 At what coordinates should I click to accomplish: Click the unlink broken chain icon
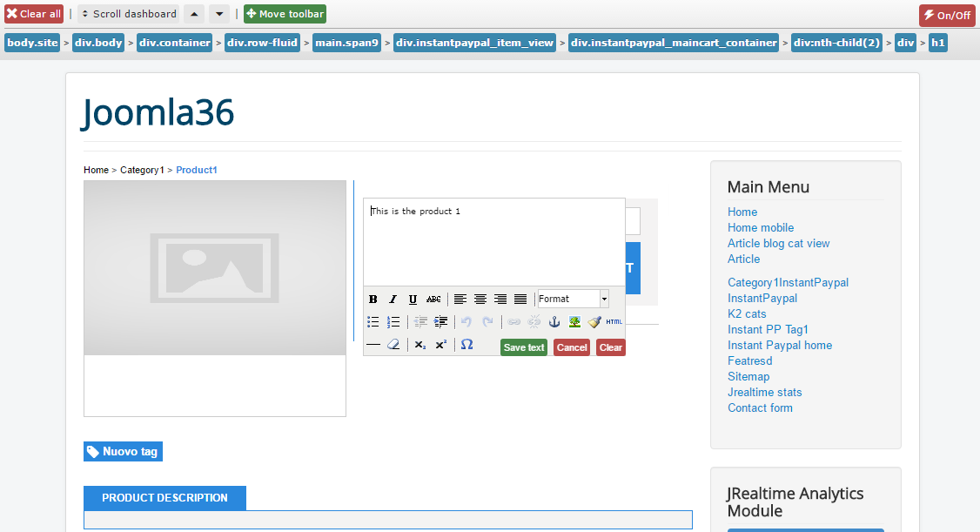pyautogui.click(x=534, y=322)
